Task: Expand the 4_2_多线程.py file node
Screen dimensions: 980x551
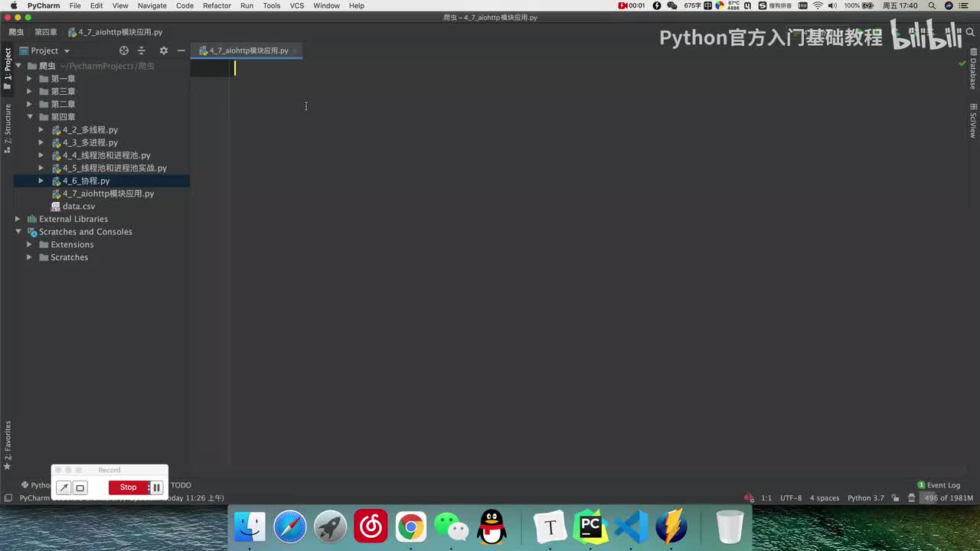Action: click(x=41, y=130)
